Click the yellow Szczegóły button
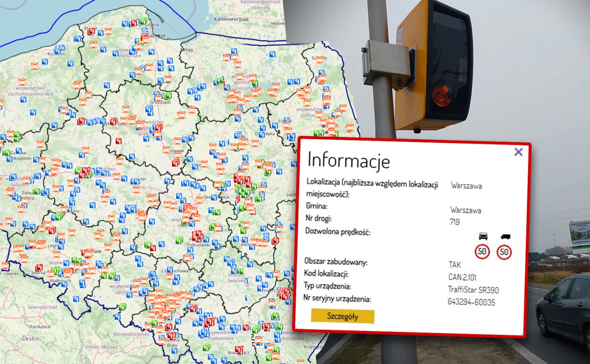This screenshot has width=590, height=364. pos(342,316)
